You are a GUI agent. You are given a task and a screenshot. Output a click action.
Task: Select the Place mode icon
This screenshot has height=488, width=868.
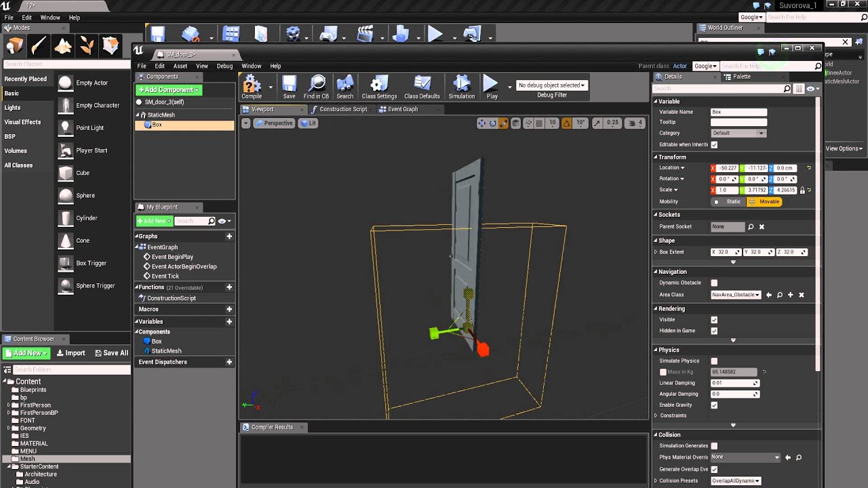(x=15, y=45)
